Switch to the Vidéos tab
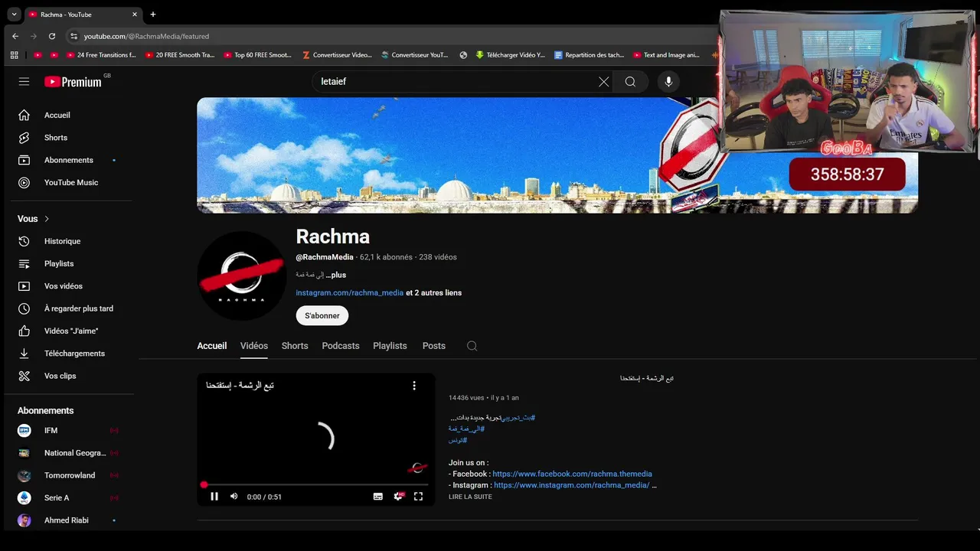 (x=254, y=346)
